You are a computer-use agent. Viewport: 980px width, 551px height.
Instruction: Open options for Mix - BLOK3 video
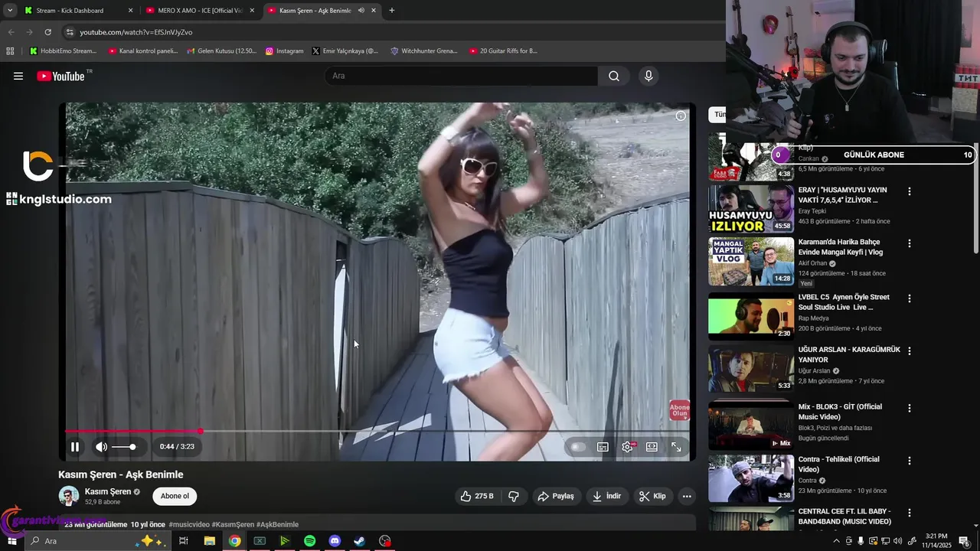[x=910, y=409]
